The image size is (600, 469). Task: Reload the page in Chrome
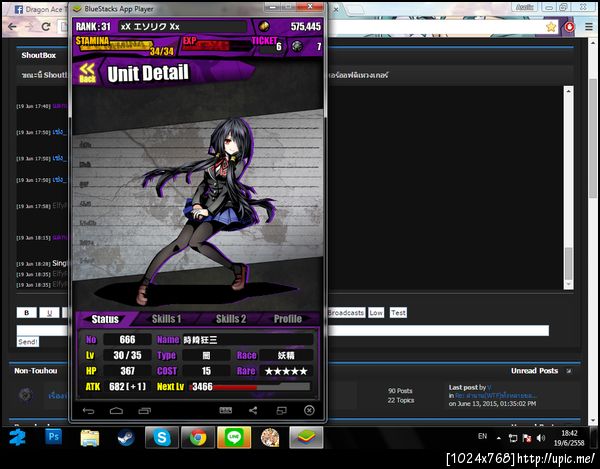click(46, 27)
